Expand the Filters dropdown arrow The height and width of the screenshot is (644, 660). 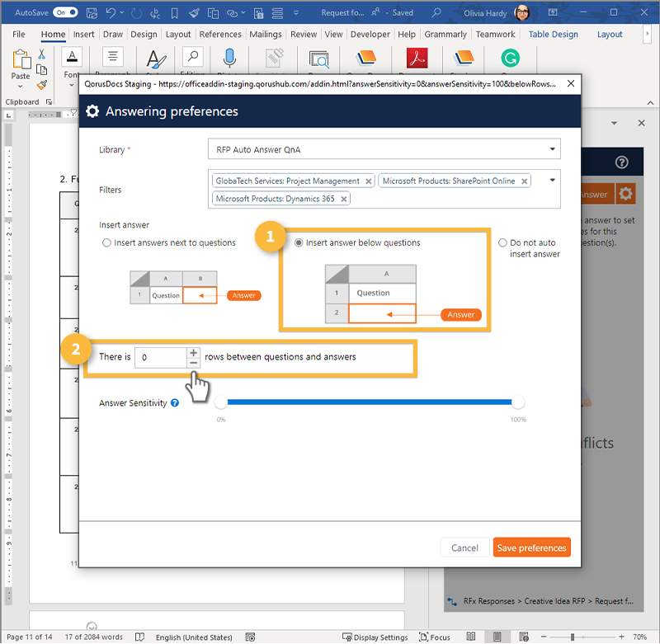pos(552,180)
